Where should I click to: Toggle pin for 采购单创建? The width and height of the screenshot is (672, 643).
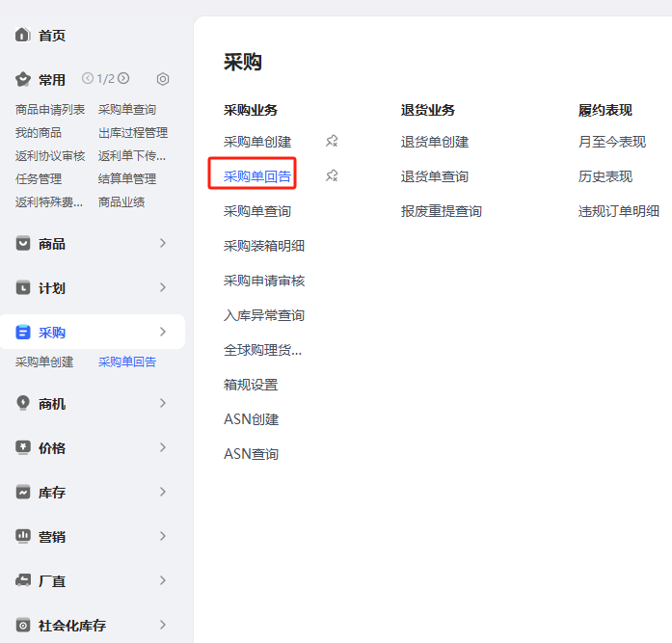click(x=332, y=142)
